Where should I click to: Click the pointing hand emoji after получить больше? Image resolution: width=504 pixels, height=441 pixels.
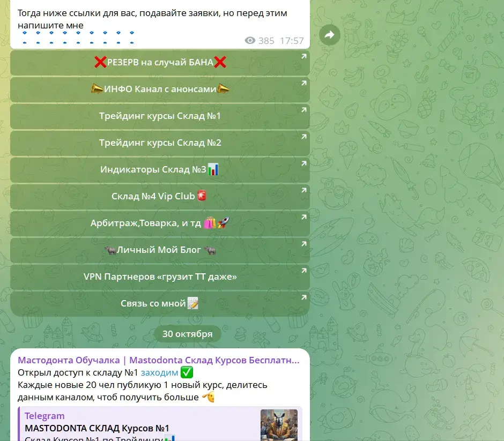[x=208, y=397]
